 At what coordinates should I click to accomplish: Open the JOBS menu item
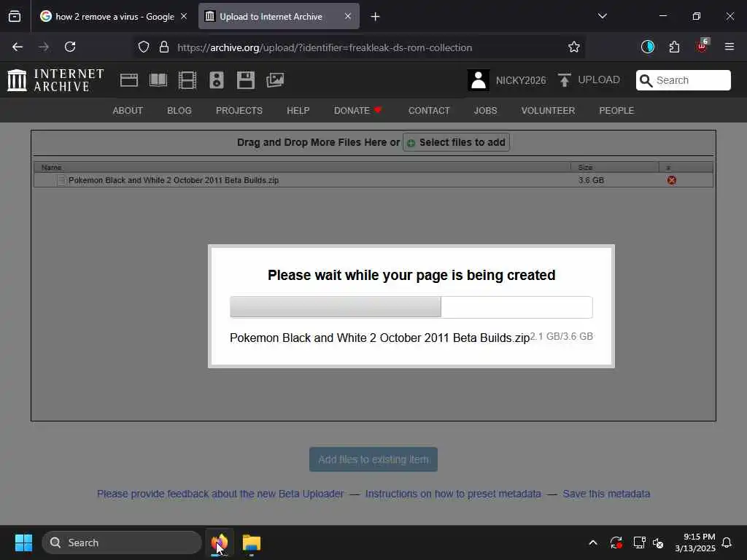point(485,111)
